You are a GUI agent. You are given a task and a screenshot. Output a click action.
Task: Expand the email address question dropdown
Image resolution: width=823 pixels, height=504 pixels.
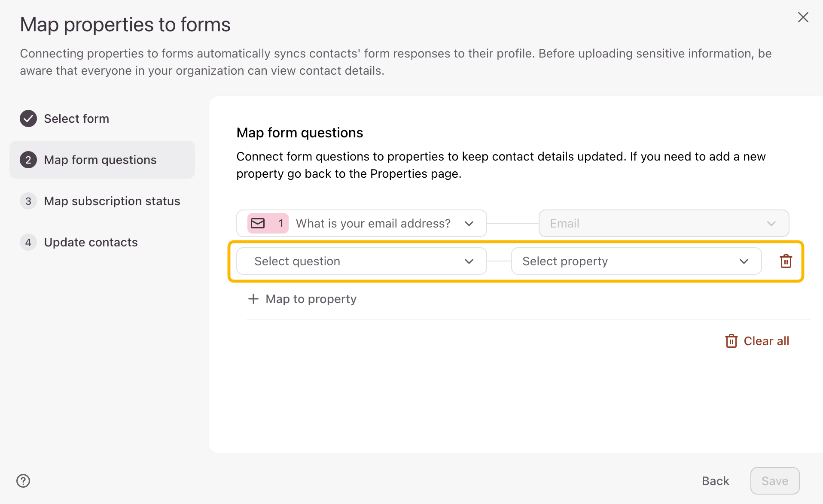(x=469, y=223)
